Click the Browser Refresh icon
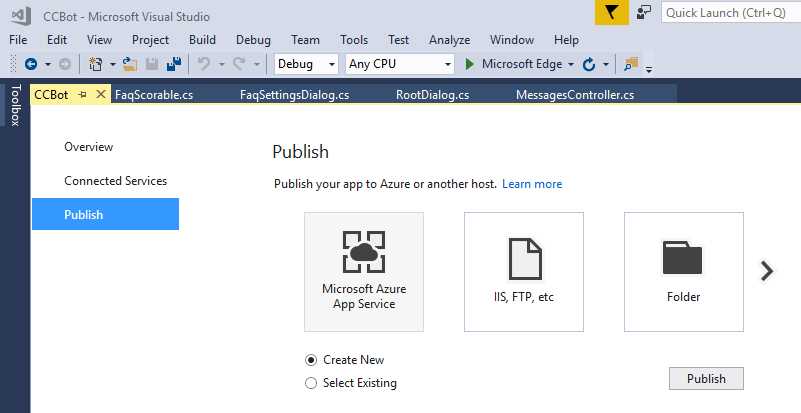Image resolution: width=801 pixels, height=413 pixels. tap(588, 64)
